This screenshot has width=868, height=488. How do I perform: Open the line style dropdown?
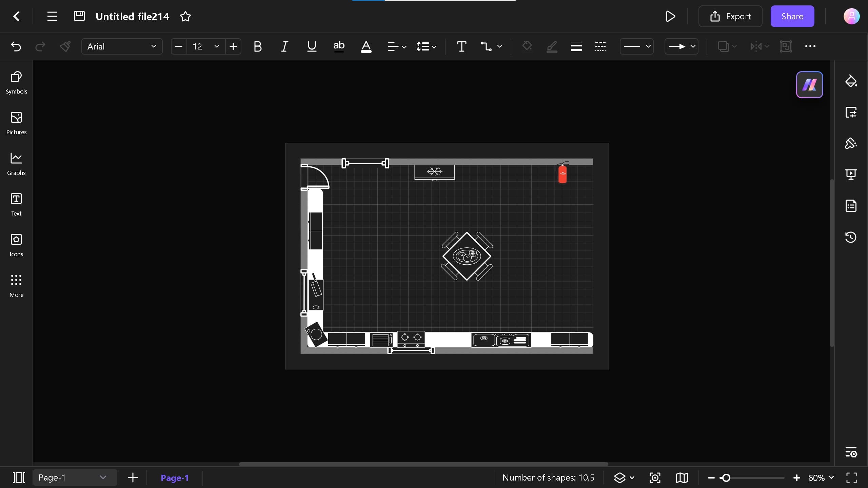pyautogui.click(x=636, y=46)
